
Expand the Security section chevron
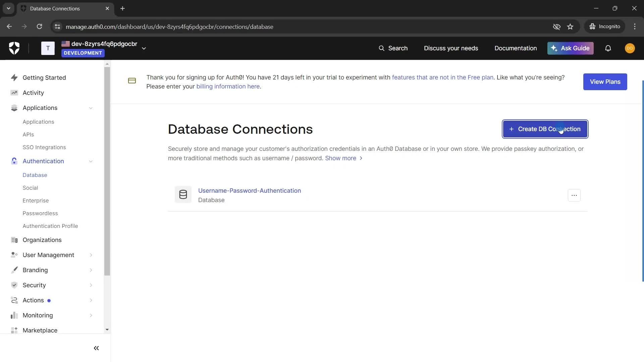pyautogui.click(x=91, y=285)
